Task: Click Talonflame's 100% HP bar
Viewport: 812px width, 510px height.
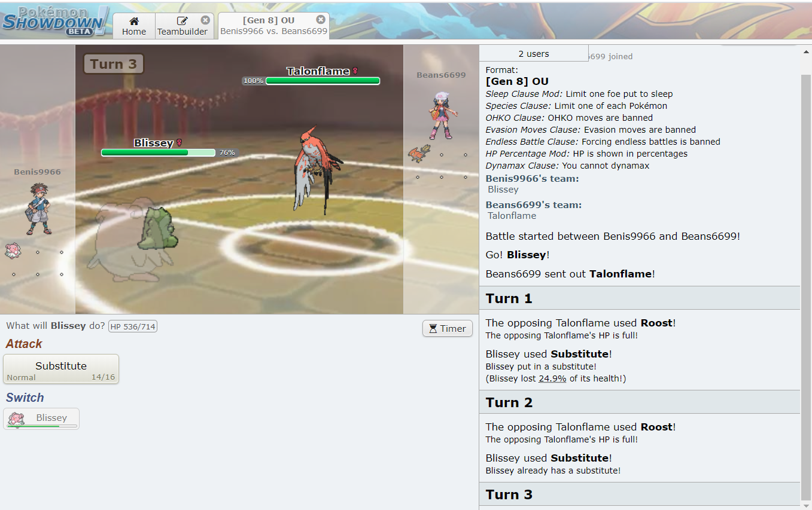Action: (x=323, y=81)
